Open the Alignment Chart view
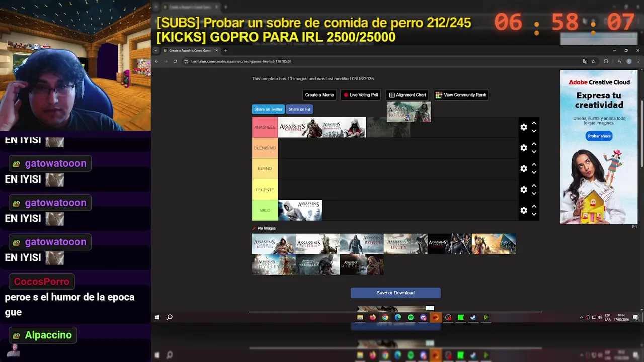Image resolution: width=644 pixels, height=362 pixels. coord(408,95)
